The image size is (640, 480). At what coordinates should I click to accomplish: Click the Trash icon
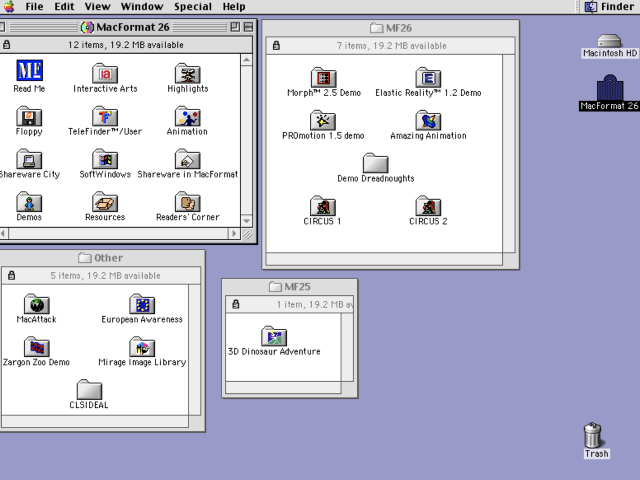click(x=593, y=435)
